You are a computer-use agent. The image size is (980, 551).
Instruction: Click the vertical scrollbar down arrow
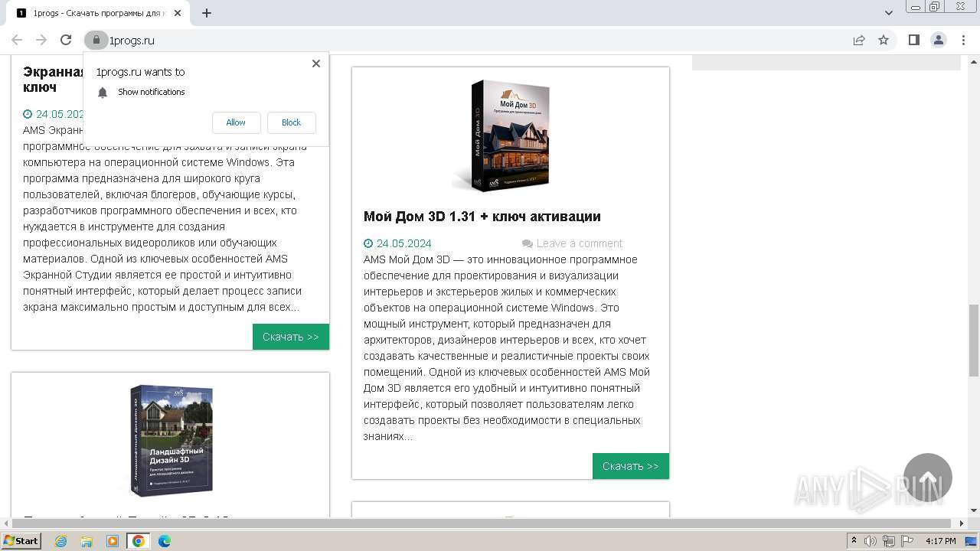[973, 511]
